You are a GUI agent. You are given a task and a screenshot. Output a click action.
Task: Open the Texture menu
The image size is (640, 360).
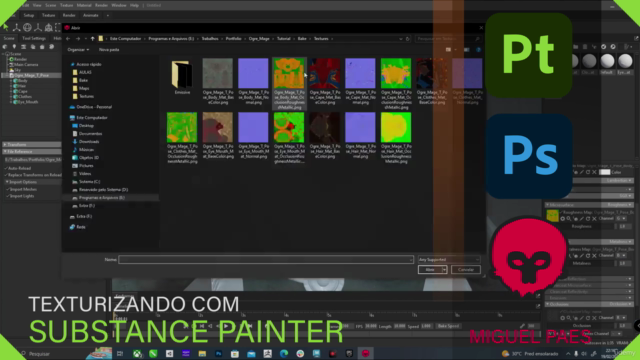point(66,5)
